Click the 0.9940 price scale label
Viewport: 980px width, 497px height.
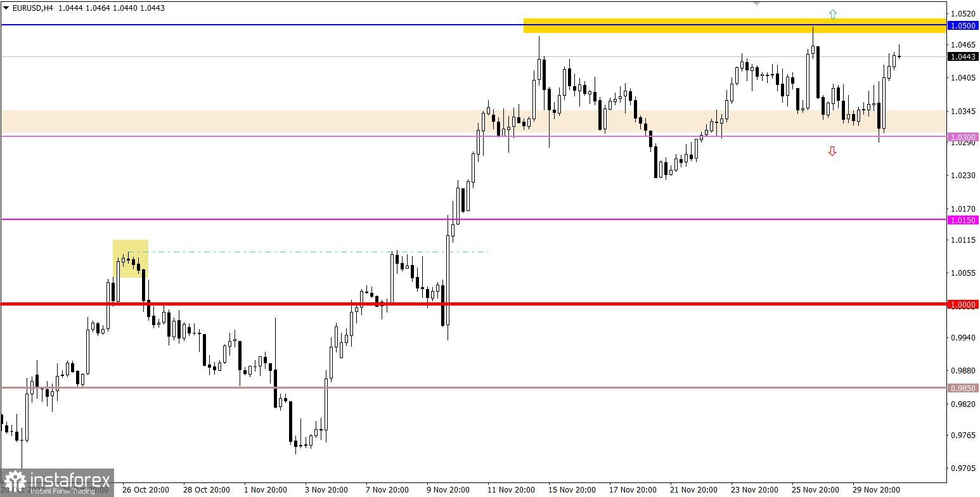[964, 338]
